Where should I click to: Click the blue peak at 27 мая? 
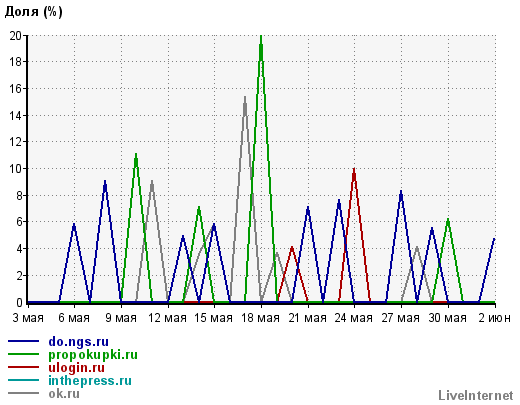tap(401, 193)
